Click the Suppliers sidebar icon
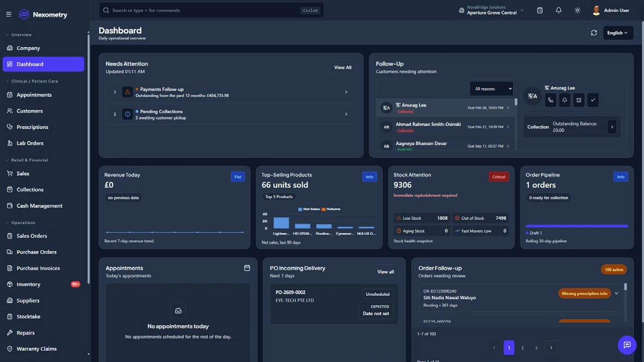644x362 pixels. (x=10, y=301)
